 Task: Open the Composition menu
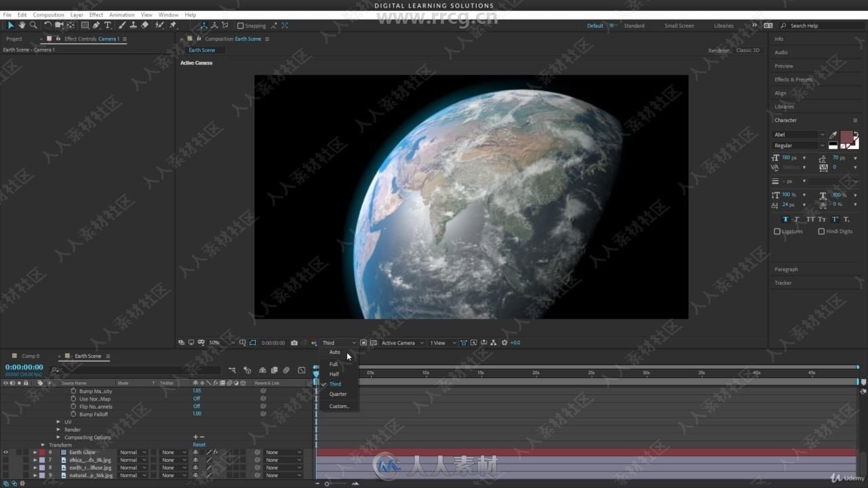[x=48, y=15]
